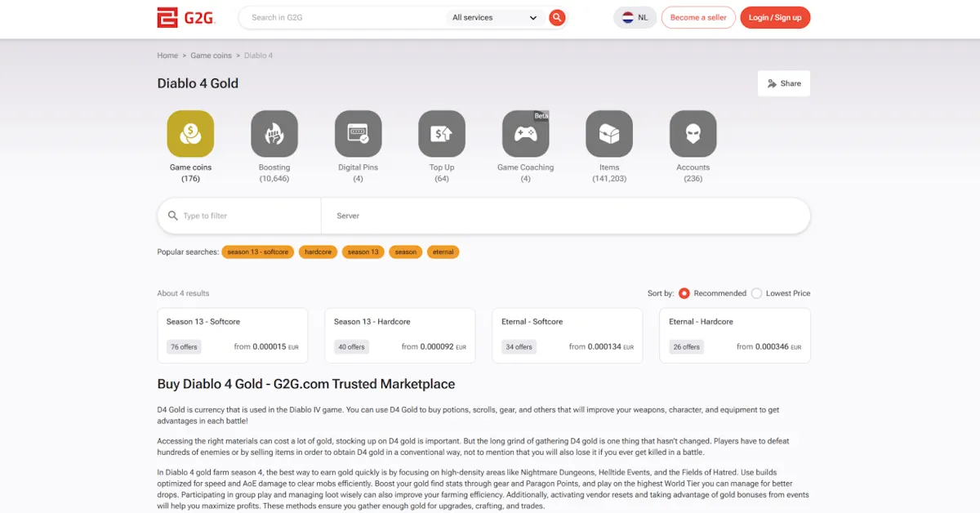Select the eternal search tag
This screenshot has width=980, height=513.
point(443,252)
